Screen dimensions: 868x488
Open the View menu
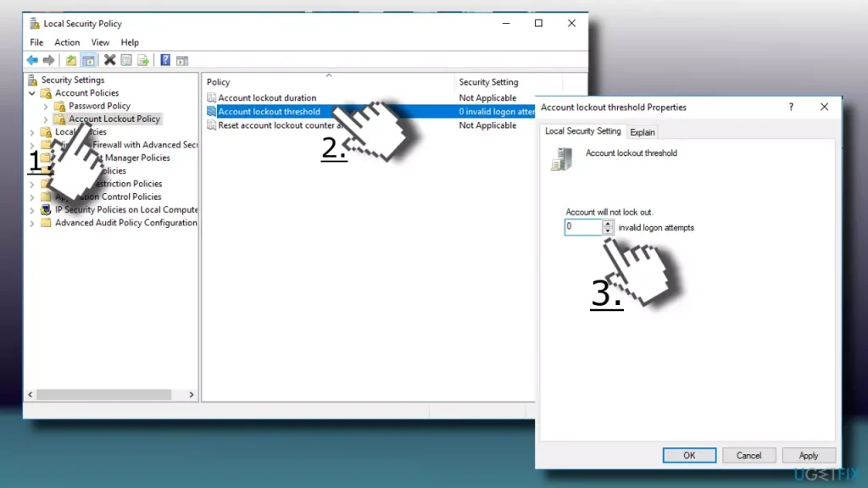[100, 42]
